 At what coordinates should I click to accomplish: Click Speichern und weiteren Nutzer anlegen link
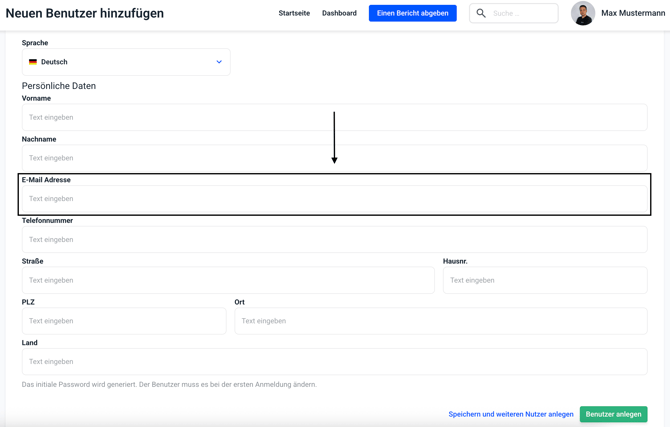(510, 414)
